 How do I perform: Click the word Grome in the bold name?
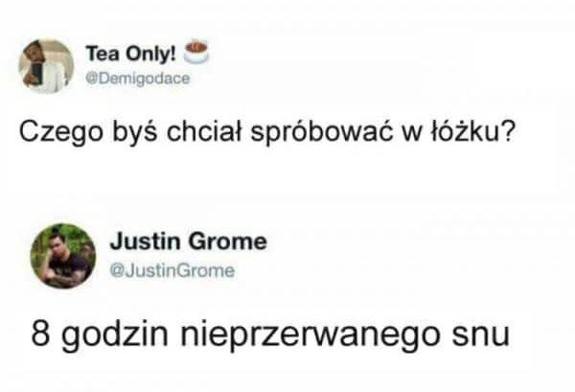[x=228, y=242]
